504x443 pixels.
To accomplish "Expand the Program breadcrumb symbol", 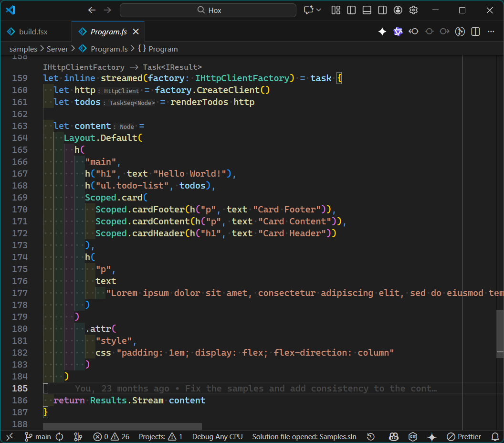I will coord(158,49).
